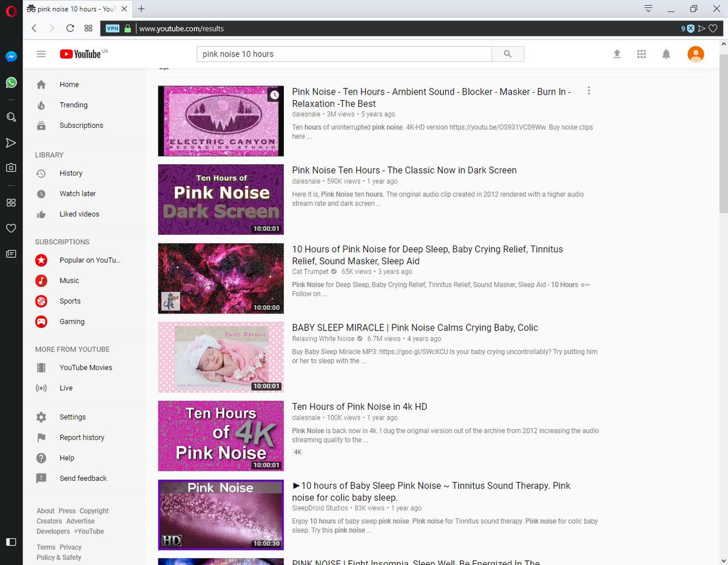The width and height of the screenshot is (728, 565).
Task: Open YouTube apps grid icon
Action: [x=641, y=54]
